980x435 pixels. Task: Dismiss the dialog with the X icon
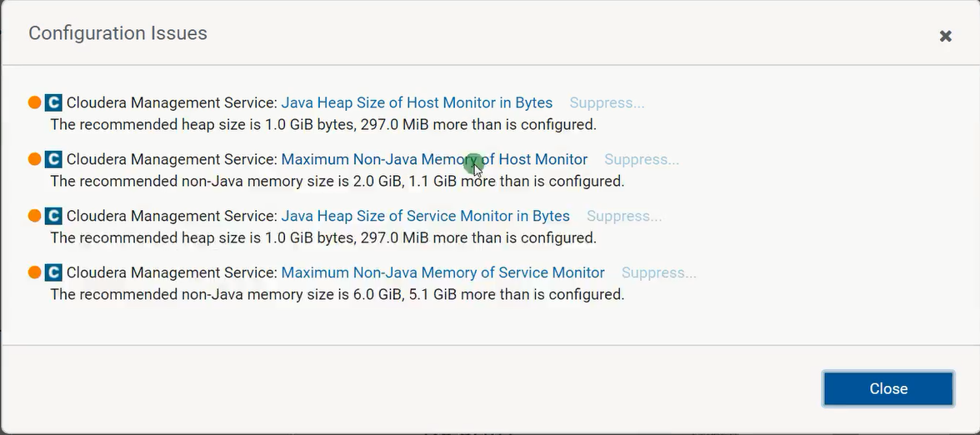[945, 36]
